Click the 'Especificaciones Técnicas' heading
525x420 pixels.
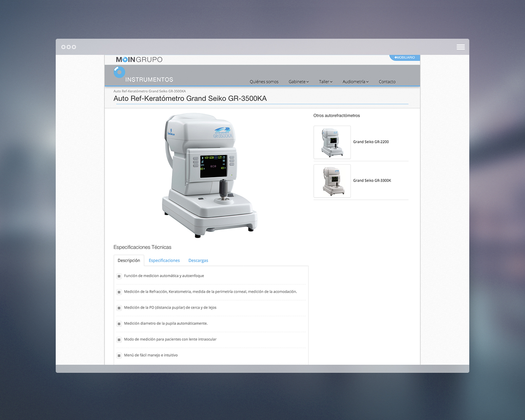[142, 247]
